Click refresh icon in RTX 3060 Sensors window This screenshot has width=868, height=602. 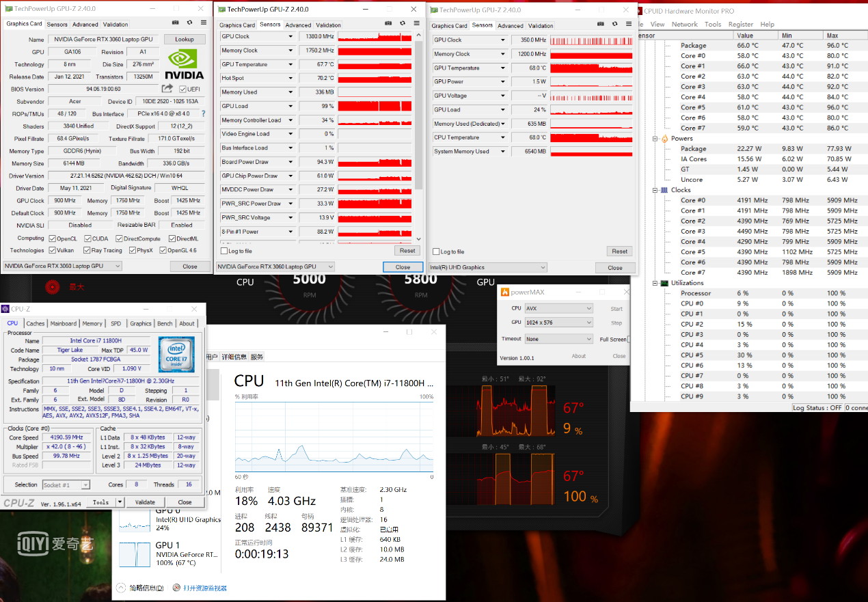403,23
